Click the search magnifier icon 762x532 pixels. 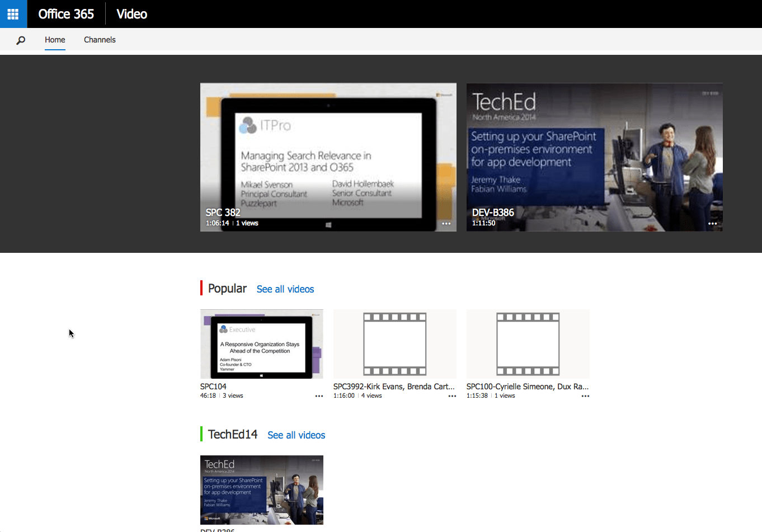coord(21,40)
